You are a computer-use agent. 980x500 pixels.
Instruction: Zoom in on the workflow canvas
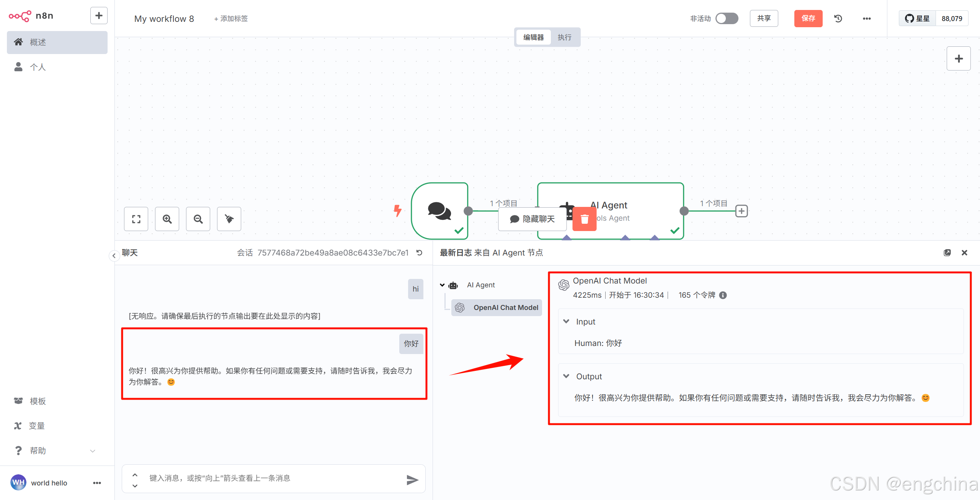(167, 219)
